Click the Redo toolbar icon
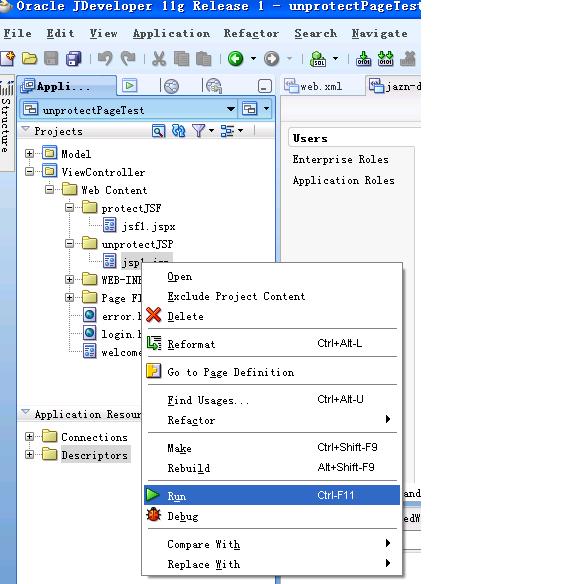This screenshot has width=587, height=584. [128, 59]
